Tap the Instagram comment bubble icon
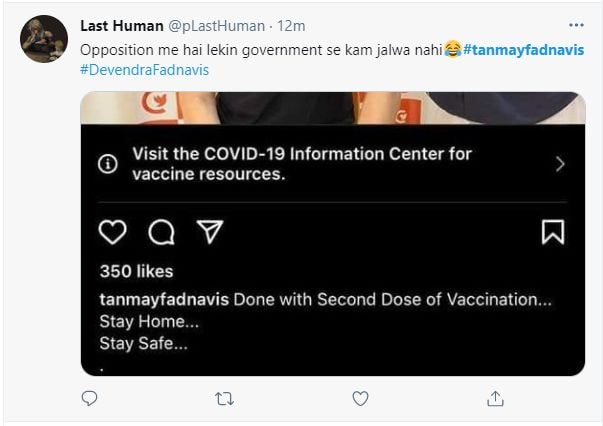 [162, 232]
